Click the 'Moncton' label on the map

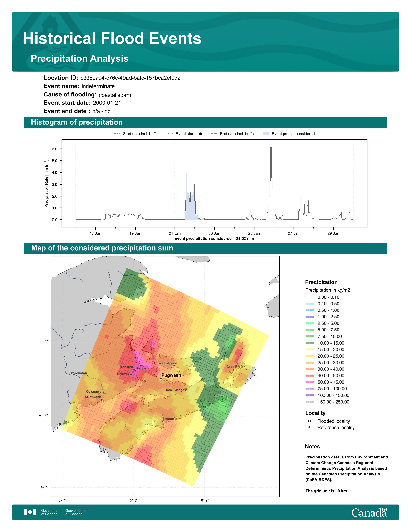(126, 367)
